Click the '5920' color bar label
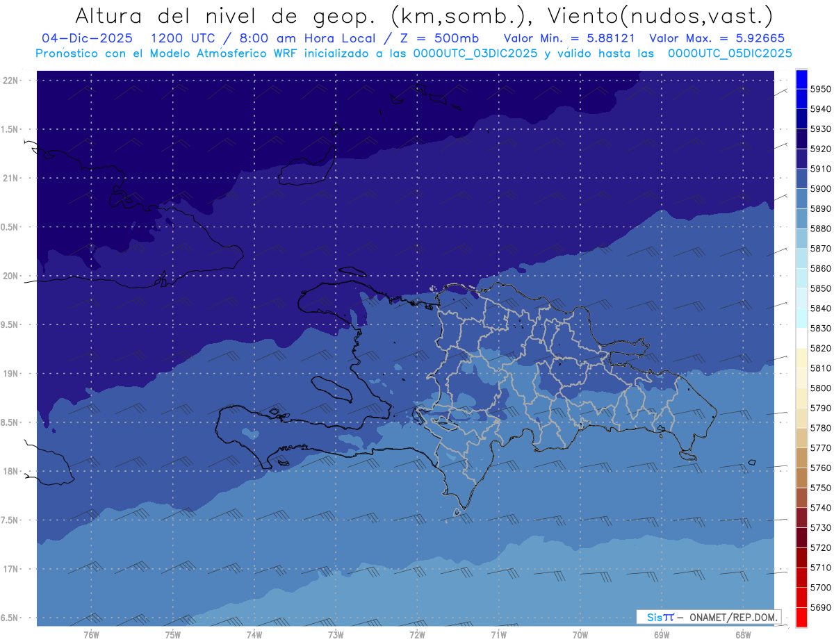Image resolution: width=834 pixels, height=644 pixels. point(821,149)
